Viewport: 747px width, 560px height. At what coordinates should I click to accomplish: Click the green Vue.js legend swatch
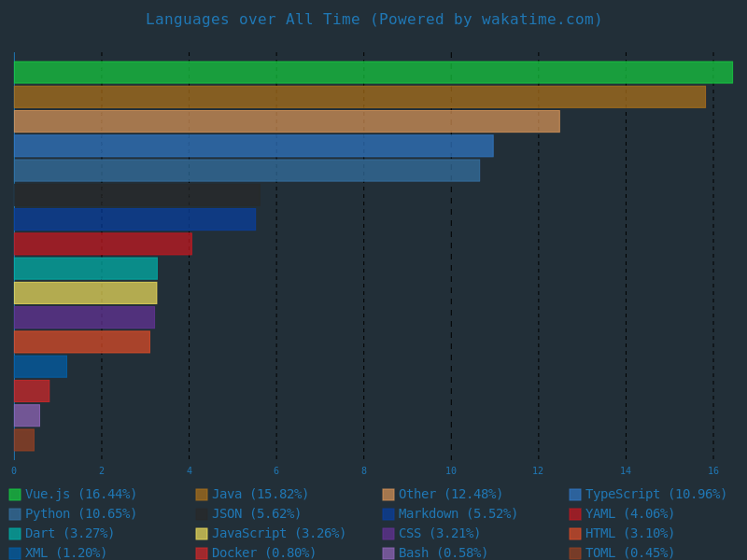coord(15,495)
